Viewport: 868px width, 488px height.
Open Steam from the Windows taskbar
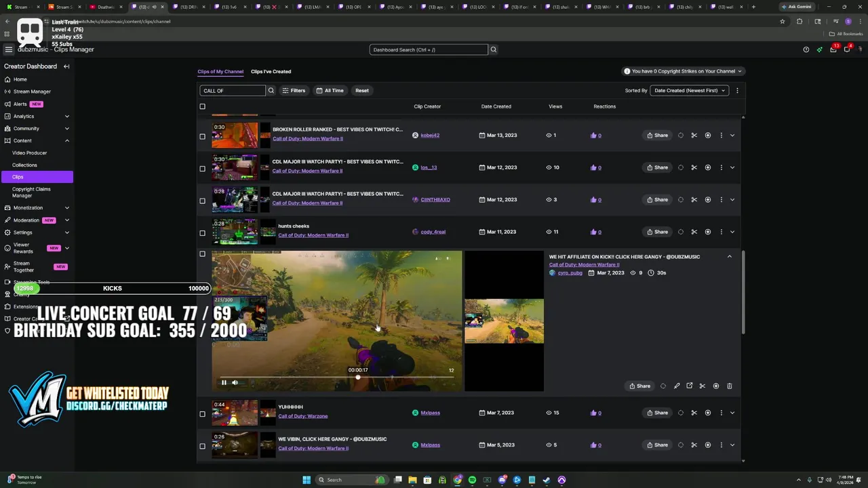(x=547, y=480)
